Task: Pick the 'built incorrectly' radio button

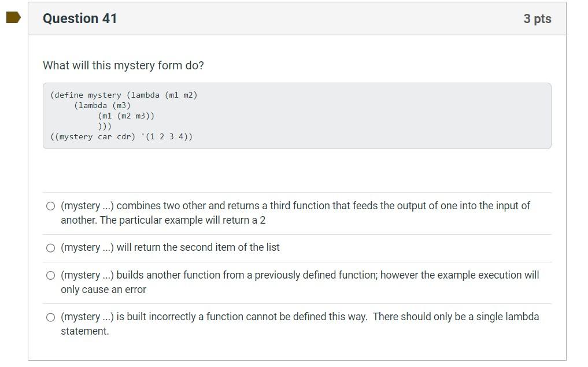Action: [51, 317]
